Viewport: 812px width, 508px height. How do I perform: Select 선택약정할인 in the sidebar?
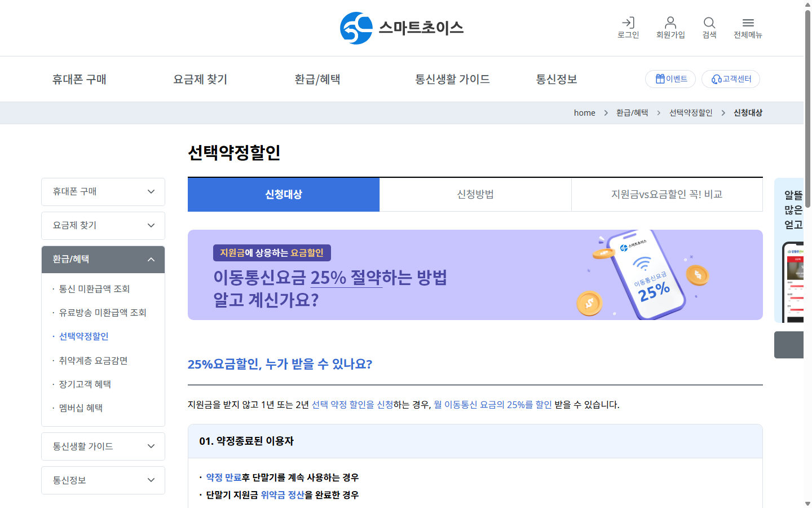83,336
